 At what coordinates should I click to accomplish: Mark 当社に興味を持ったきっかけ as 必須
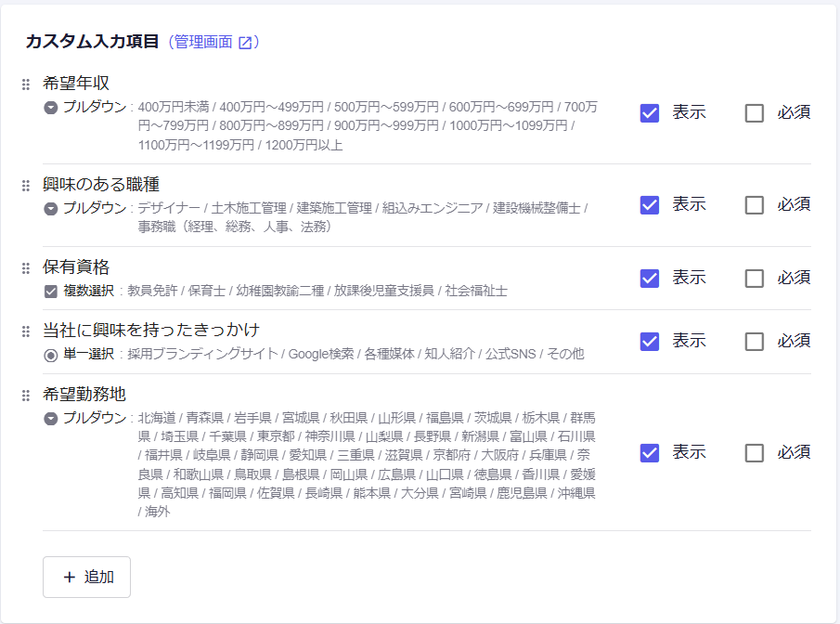coord(755,342)
